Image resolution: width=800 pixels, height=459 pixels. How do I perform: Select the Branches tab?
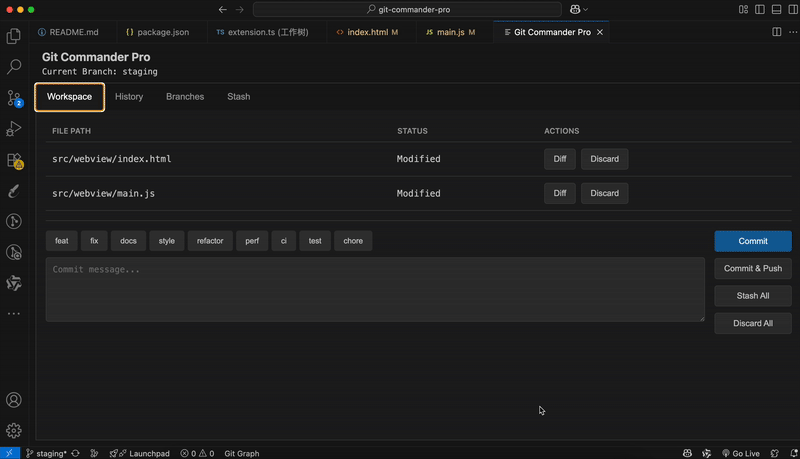(185, 97)
